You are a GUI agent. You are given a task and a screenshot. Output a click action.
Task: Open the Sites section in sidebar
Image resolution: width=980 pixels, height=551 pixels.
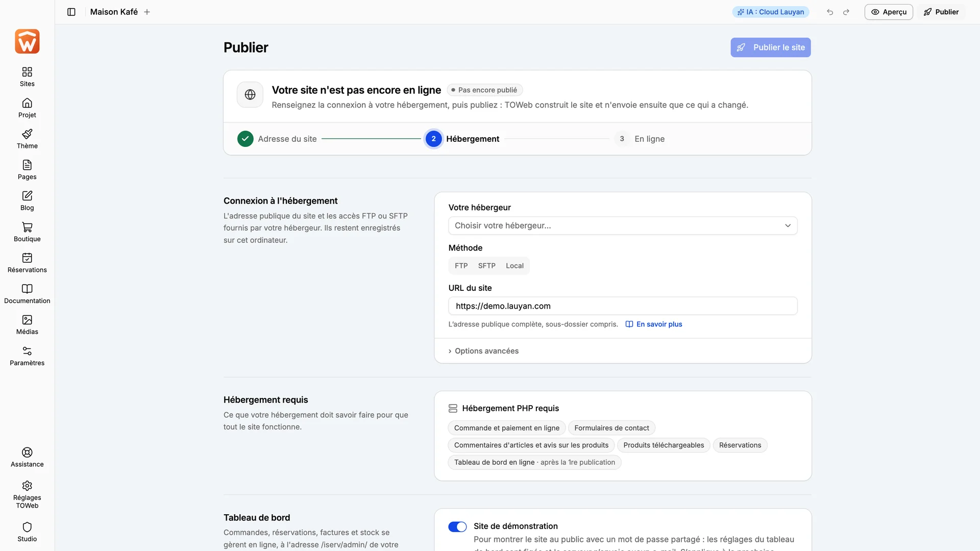pos(27,77)
